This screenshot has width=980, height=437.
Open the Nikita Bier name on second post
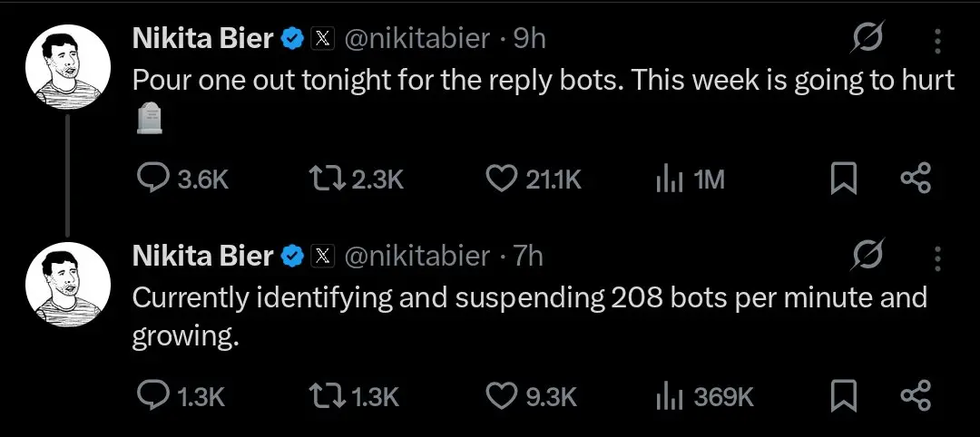[x=202, y=257]
